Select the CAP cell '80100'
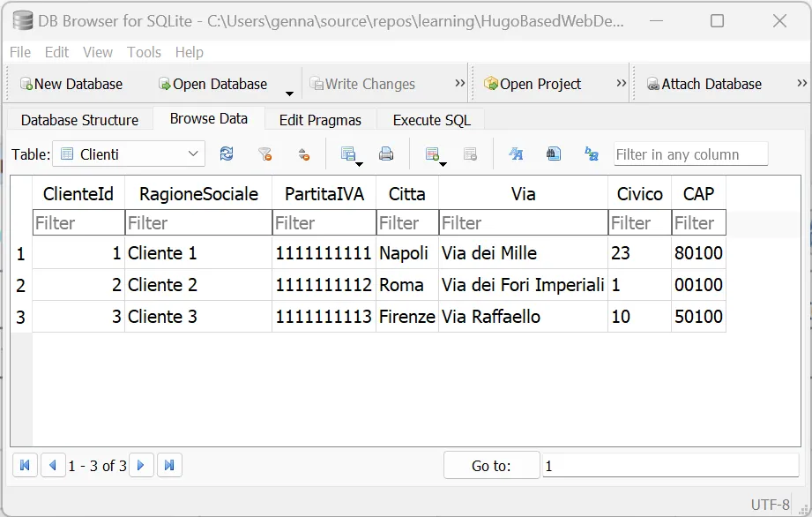 click(698, 253)
